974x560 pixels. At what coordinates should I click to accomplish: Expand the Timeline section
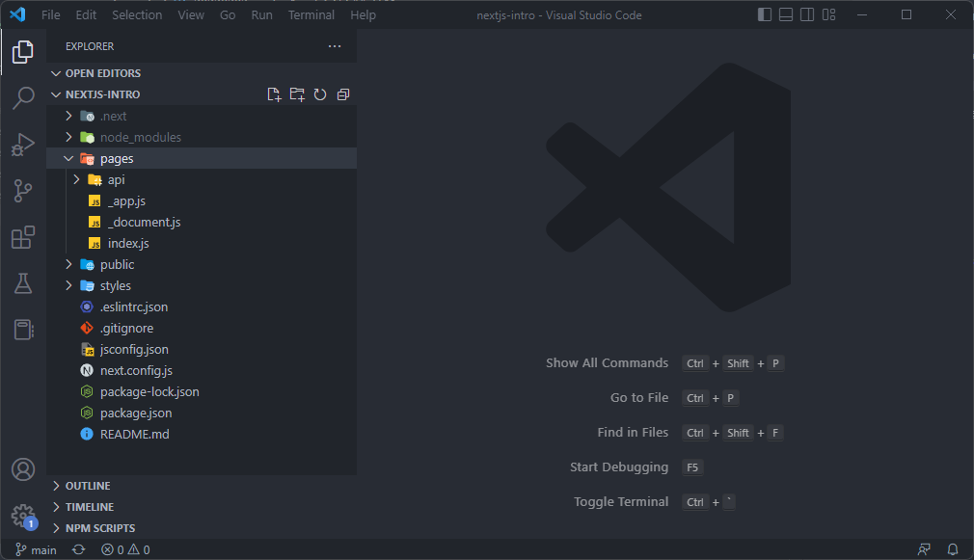(x=202, y=507)
